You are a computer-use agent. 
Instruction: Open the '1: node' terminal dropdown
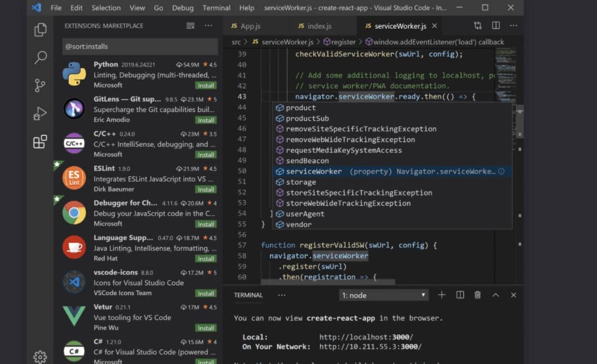(383, 295)
